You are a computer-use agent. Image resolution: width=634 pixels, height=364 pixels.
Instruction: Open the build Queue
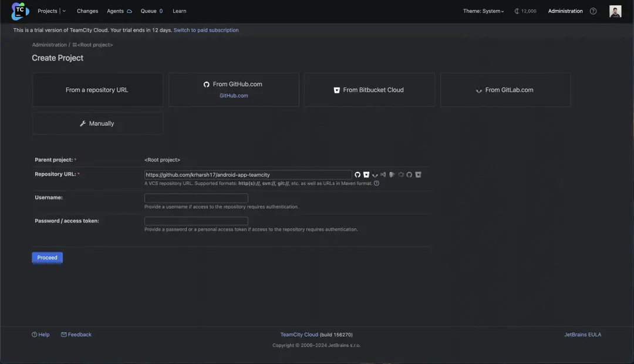(x=149, y=11)
